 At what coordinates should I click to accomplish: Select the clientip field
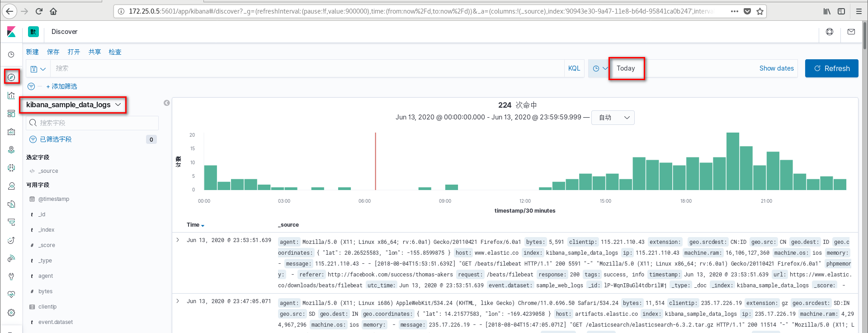[x=47, y=307]
